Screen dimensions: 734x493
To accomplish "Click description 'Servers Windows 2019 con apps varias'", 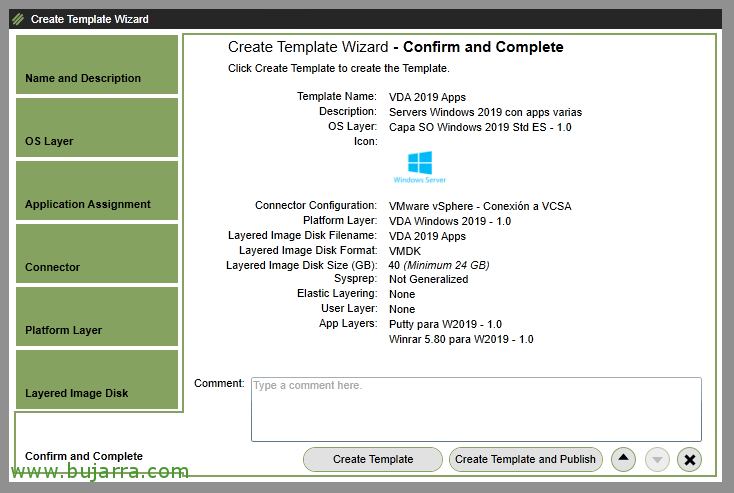I will [485, 112].
